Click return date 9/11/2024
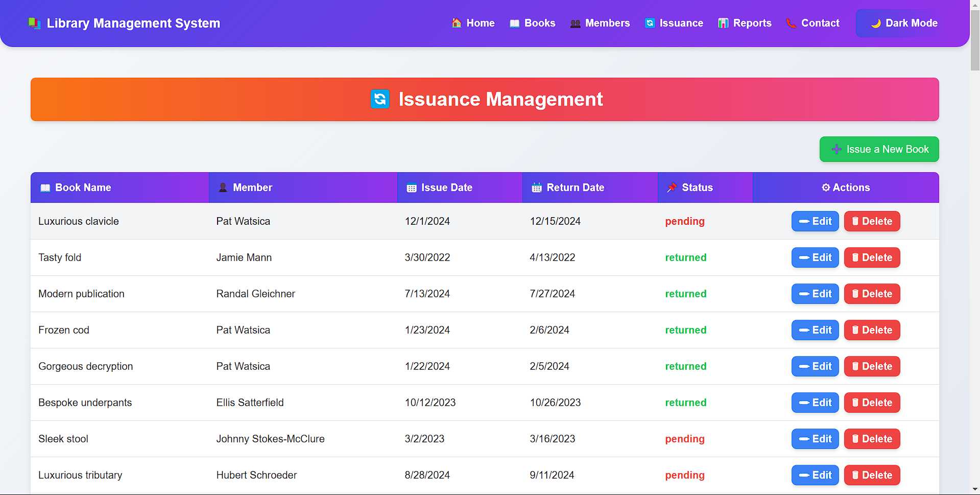This screenshot has width=980, height=495. [552, 475]
